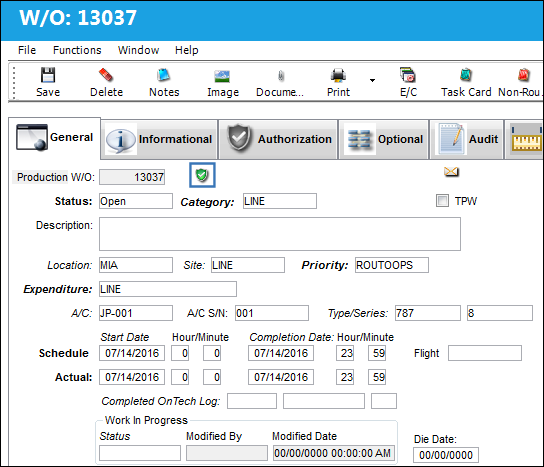Click the Document paperclip icon
This screenshot has height=467, width=544.
tap(281, 76)
